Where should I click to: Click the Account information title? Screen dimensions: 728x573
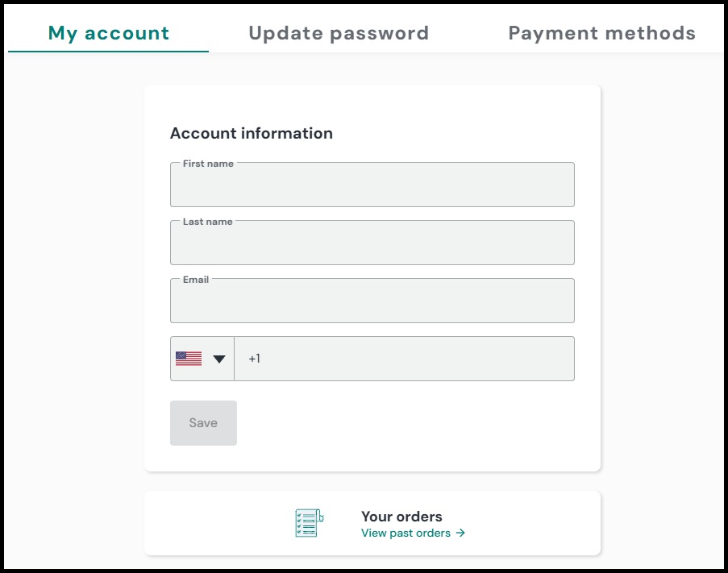pyautogui.click(x=252, y=133)
